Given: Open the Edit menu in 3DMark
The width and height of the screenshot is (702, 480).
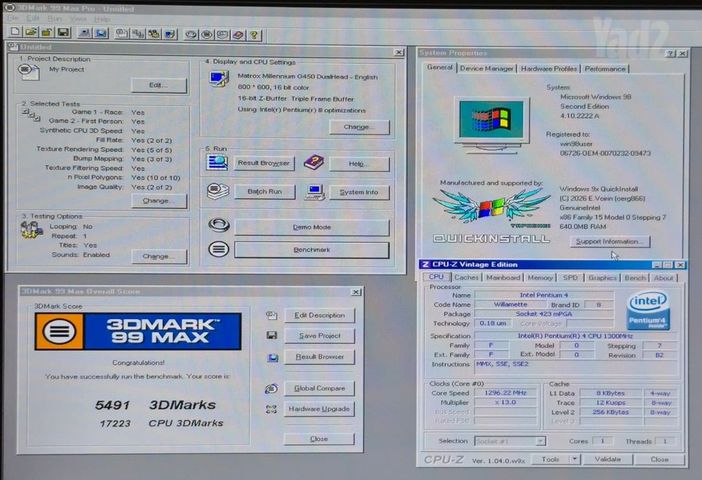Looking at the screenshot, I should 33,18.
